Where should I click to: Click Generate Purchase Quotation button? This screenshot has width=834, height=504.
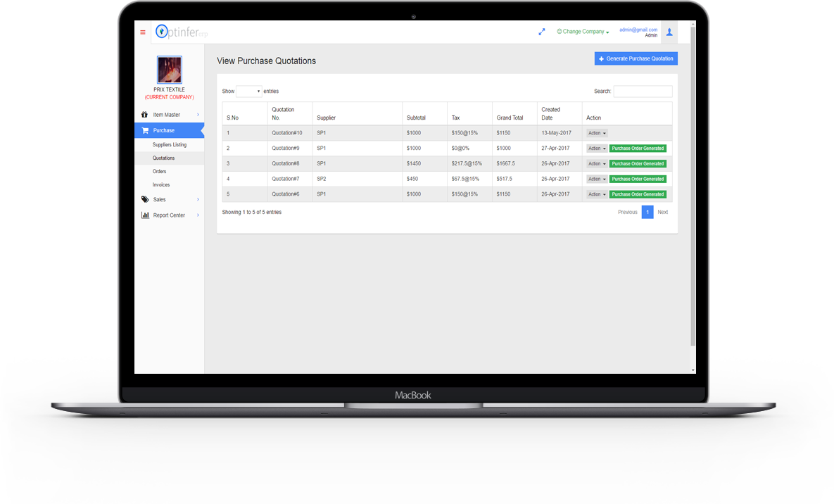point(636,58)
